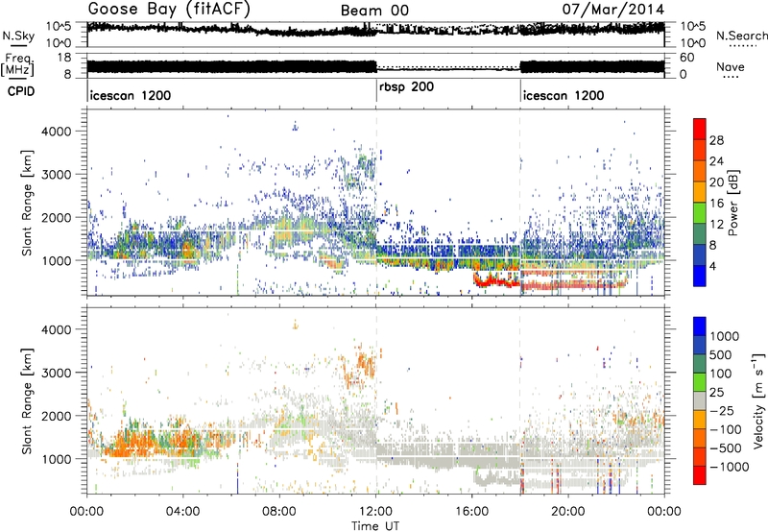Pick the light green 12–16 dB Power colorbar segment
The height and width of the screenshot is (532, 768).
700,213
